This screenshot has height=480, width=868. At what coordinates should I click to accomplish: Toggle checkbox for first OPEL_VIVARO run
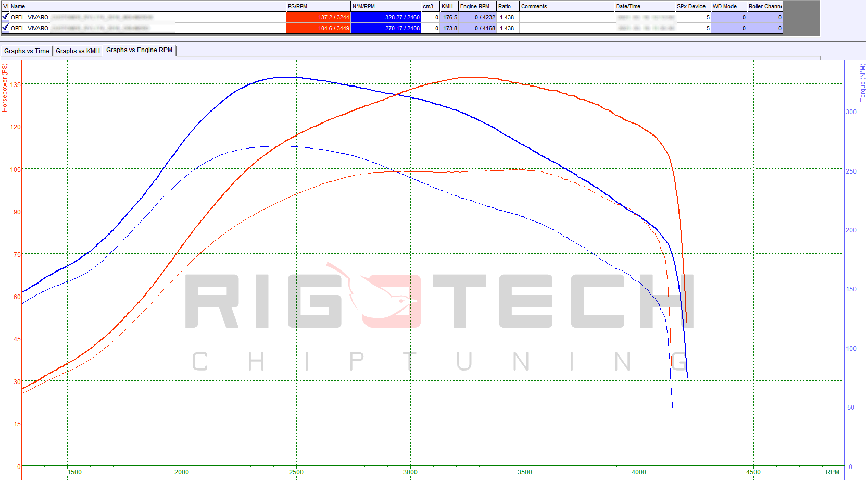(x=5, y=17)
